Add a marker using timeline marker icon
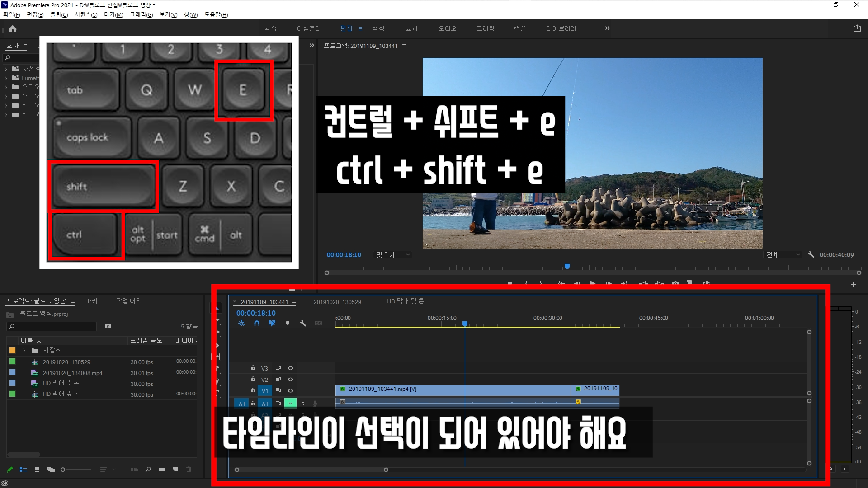Image resolution: width=868 pixels, height=488 pixels. click(x=288, y=324)
